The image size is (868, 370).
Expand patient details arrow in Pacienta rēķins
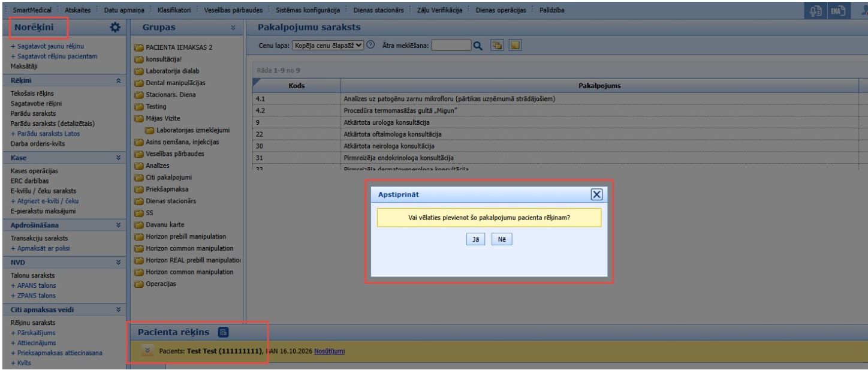146,350
